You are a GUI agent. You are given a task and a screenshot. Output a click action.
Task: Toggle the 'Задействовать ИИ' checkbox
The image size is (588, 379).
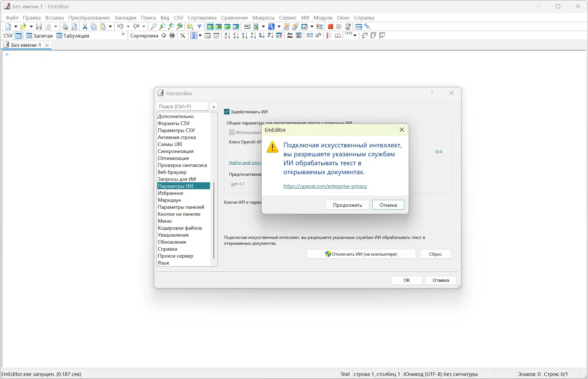[227, 112]
